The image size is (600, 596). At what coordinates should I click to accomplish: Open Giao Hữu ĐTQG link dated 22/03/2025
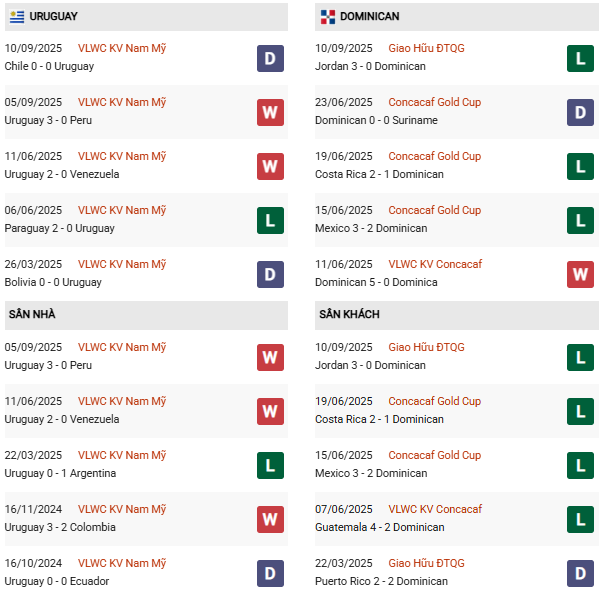click(426, 563)
